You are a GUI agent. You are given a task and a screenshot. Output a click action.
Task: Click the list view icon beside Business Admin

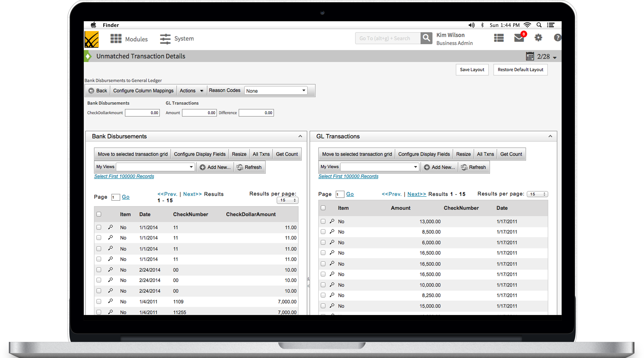tap(499, 38)
